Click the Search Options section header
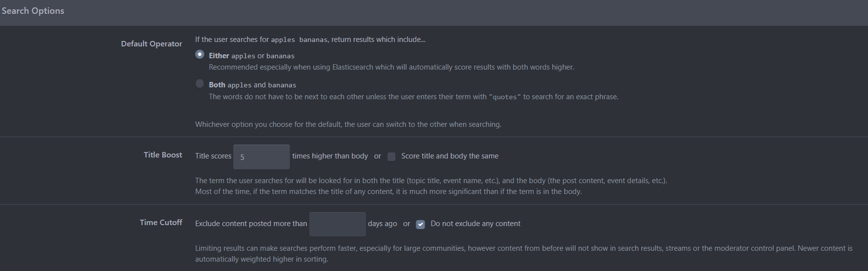This screenshot has width=868, height=271. (x=33, y=11)
